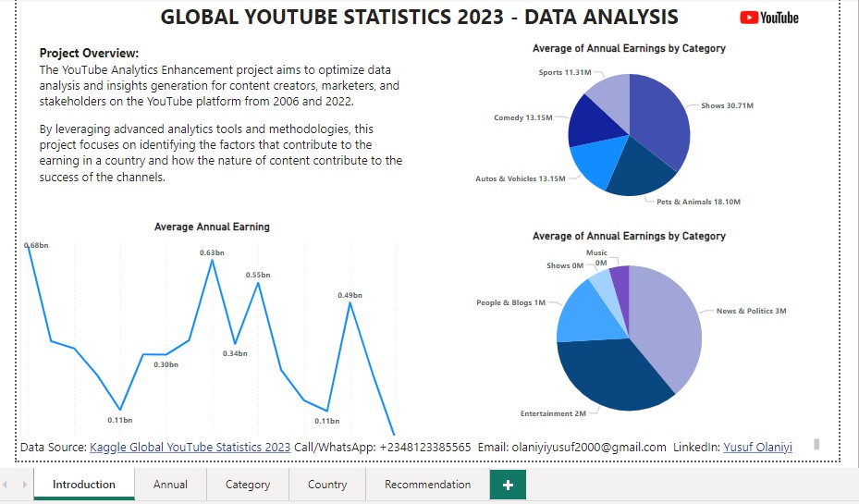
Task: Select the Average Annual Earning chart title
Action: [212, 227]
